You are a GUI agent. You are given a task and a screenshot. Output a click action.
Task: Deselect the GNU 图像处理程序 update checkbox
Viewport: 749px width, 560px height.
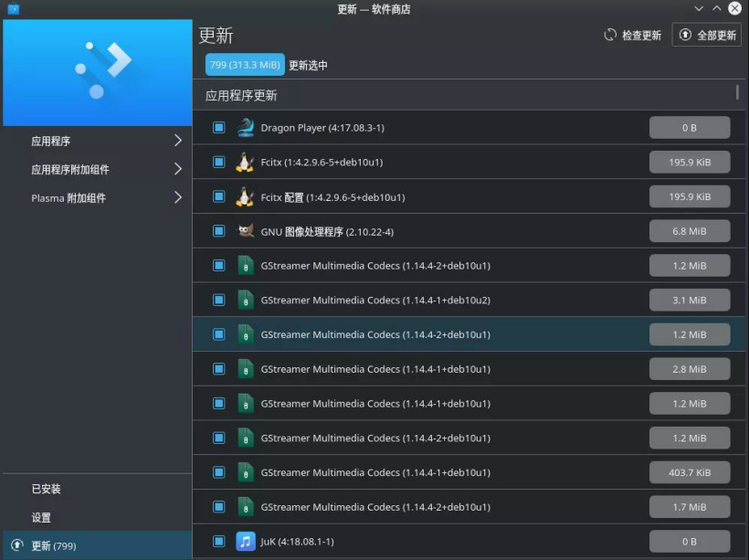tap(219, 231)
